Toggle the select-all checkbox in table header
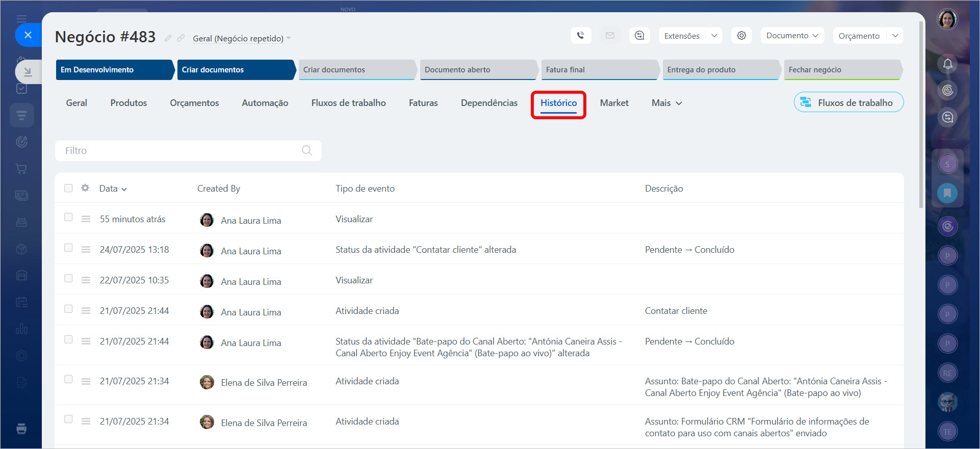980x449 pixels. point(68,188)
